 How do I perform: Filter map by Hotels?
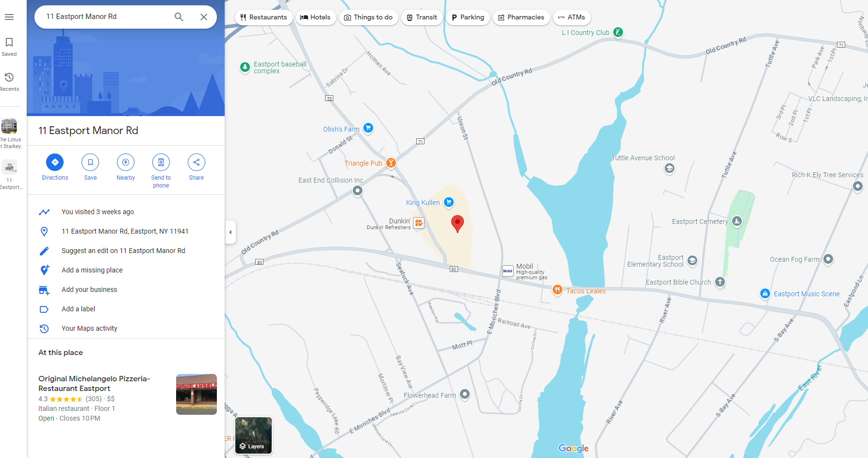click(315, 17)
